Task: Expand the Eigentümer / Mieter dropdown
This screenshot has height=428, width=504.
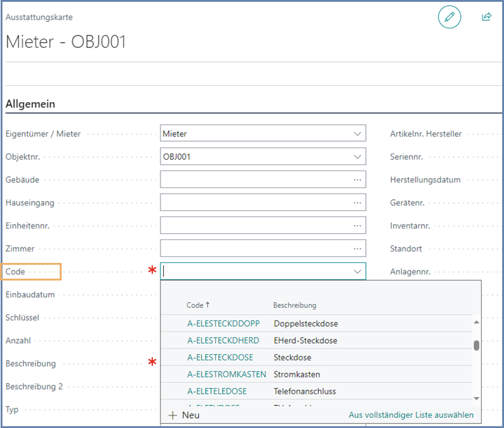Action: pyautogui.click(x=357, y=134)
